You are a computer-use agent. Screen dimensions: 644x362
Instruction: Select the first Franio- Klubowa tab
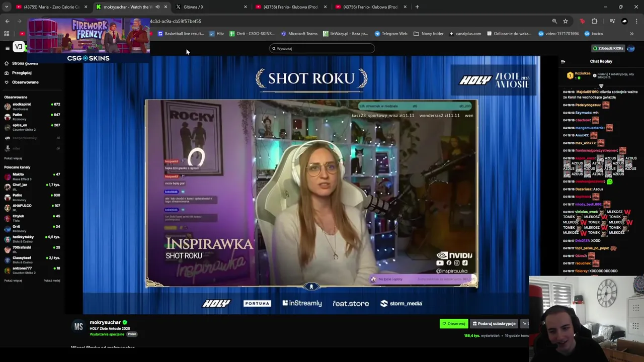290,7
